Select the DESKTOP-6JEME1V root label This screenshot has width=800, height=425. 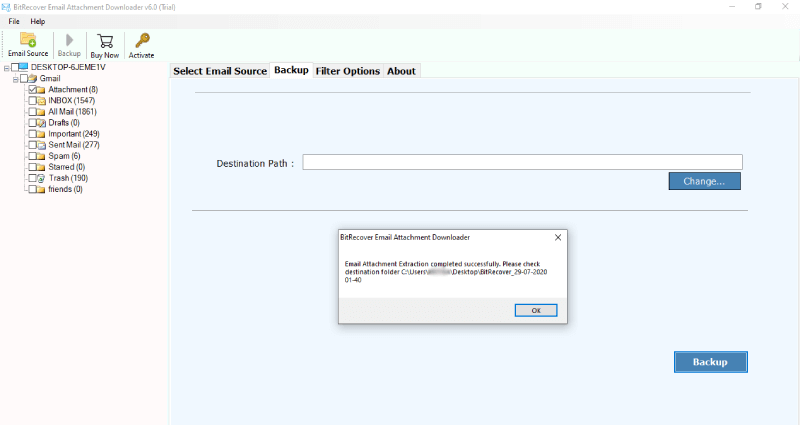pyautogui.click(x=68, y=67)
